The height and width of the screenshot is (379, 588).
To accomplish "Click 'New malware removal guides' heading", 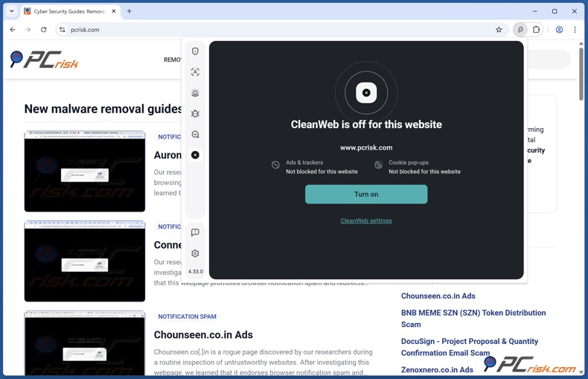I will [x=103, y=109].
